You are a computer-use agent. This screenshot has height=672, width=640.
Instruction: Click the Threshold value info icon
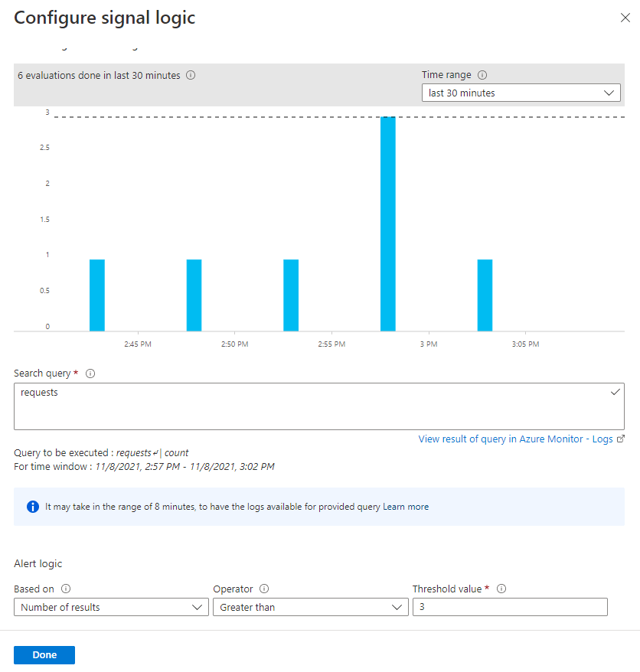pos(502,589)
